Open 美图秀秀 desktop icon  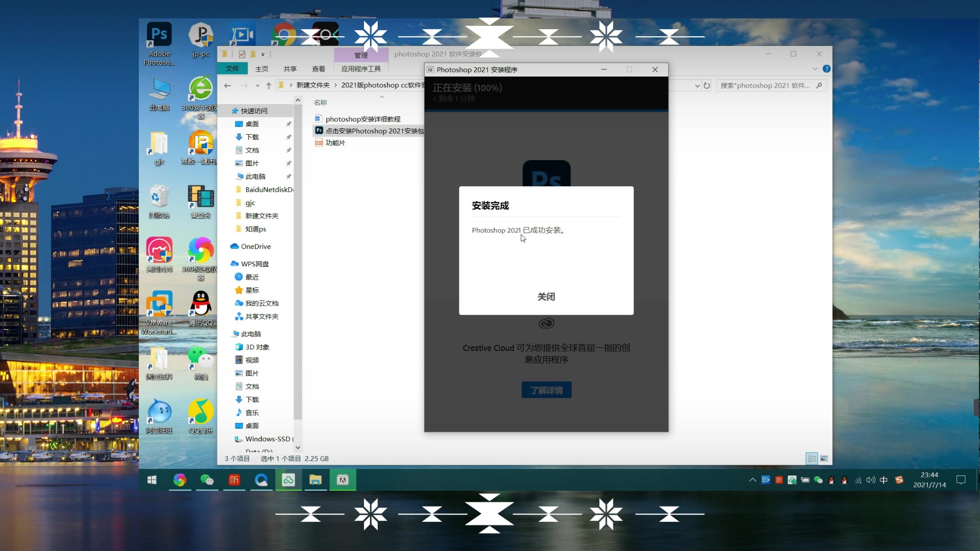pos(159,255)
